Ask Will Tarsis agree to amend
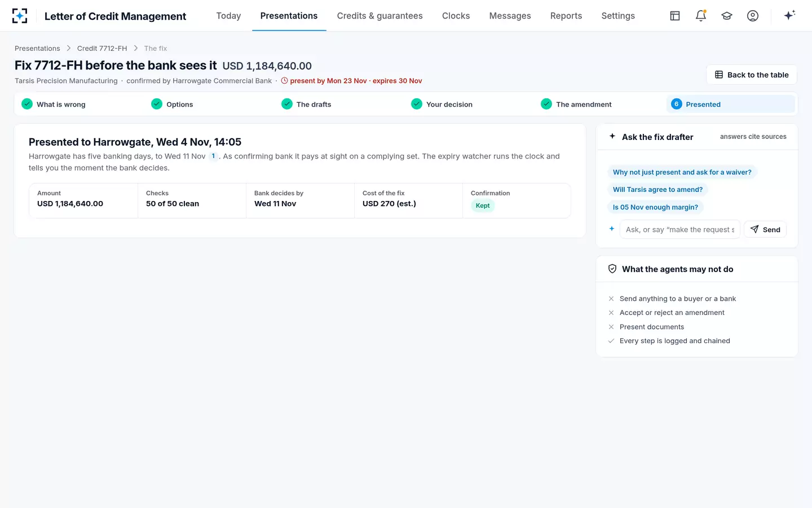Viewport: 812px width, 508px height. [x=657, y=190]
